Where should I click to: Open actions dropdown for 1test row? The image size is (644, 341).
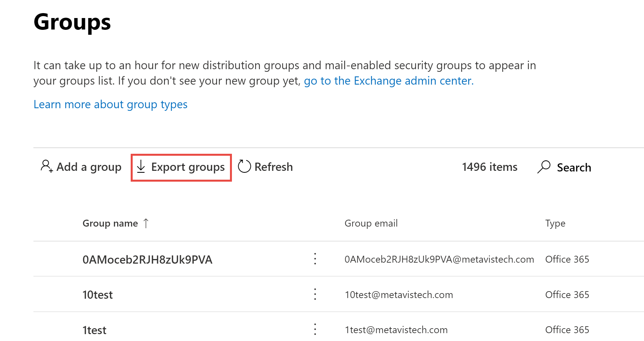(x=315, y=329)
